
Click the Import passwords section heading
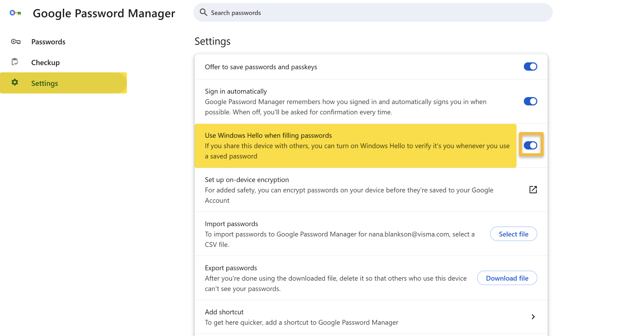231,223
